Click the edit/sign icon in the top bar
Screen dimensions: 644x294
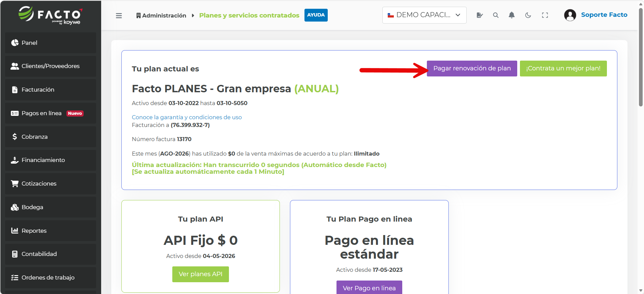480,15
